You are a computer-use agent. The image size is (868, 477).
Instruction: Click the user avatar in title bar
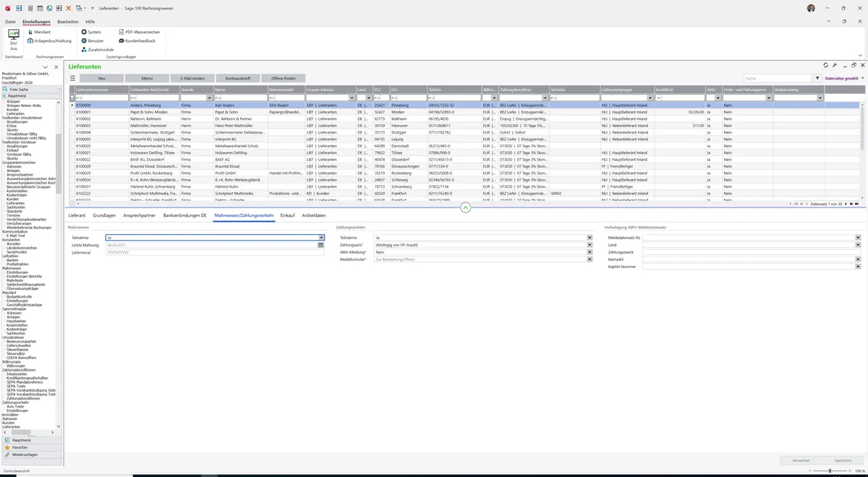pyautogui.click(x=811, y=8)
